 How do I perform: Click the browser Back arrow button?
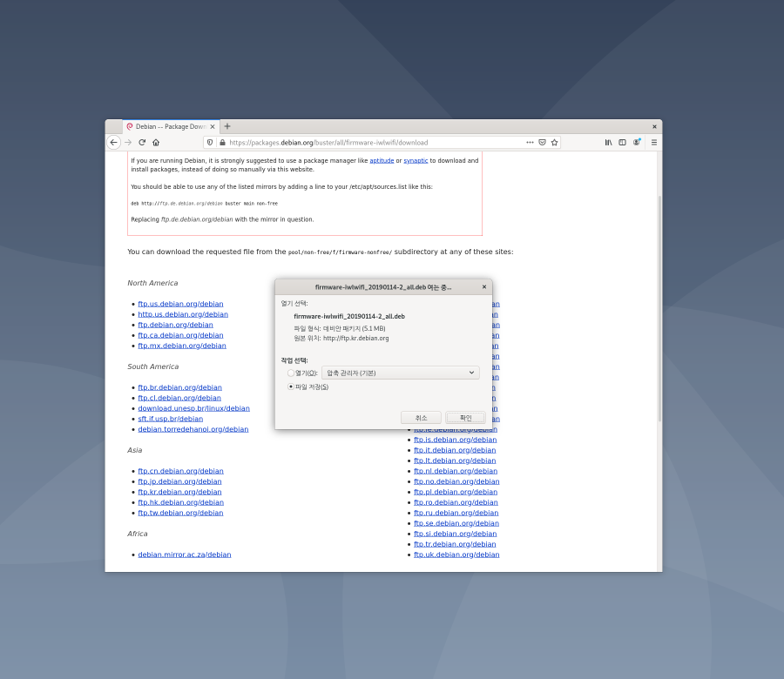114,143
